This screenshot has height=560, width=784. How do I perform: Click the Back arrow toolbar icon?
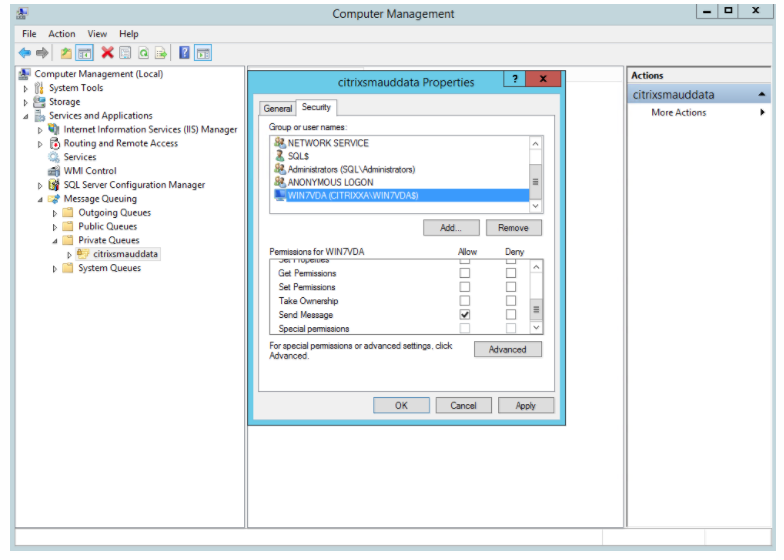[x=24, y=52]
